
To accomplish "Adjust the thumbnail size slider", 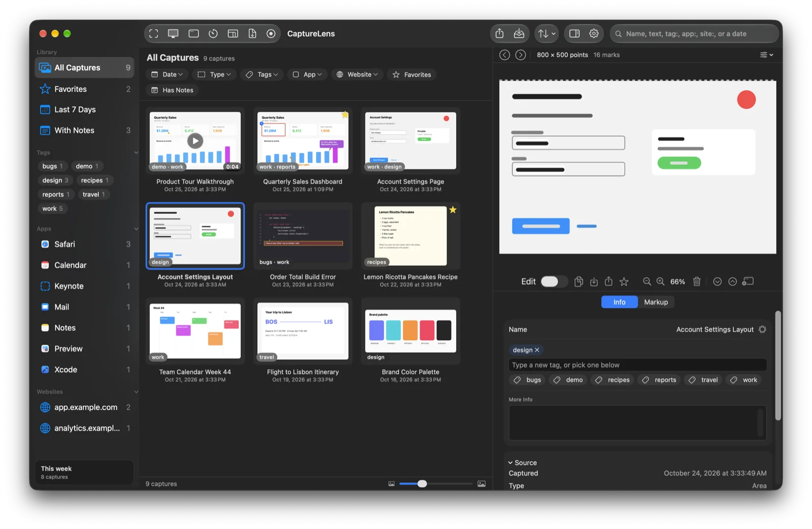I will coord(422,484).
